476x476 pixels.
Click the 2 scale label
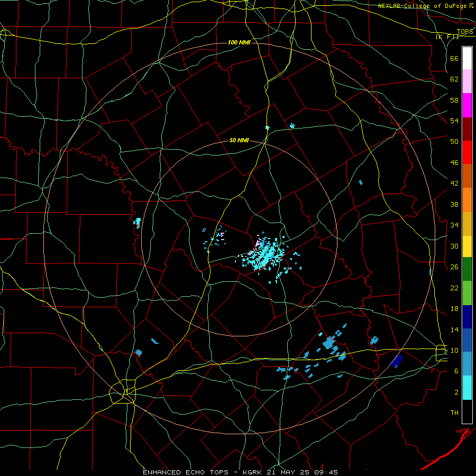click(456, 392)
